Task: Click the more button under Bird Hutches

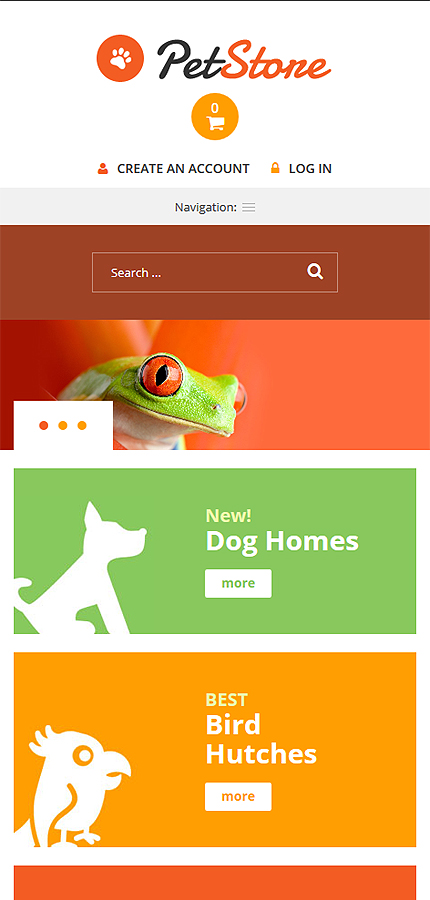Action: (238, 797)
